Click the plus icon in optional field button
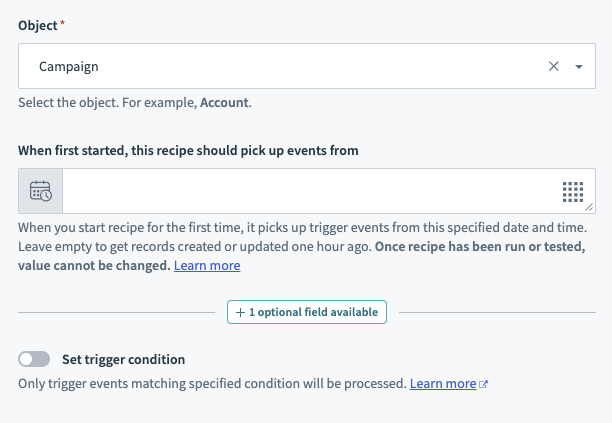 [x=240, y=312]
